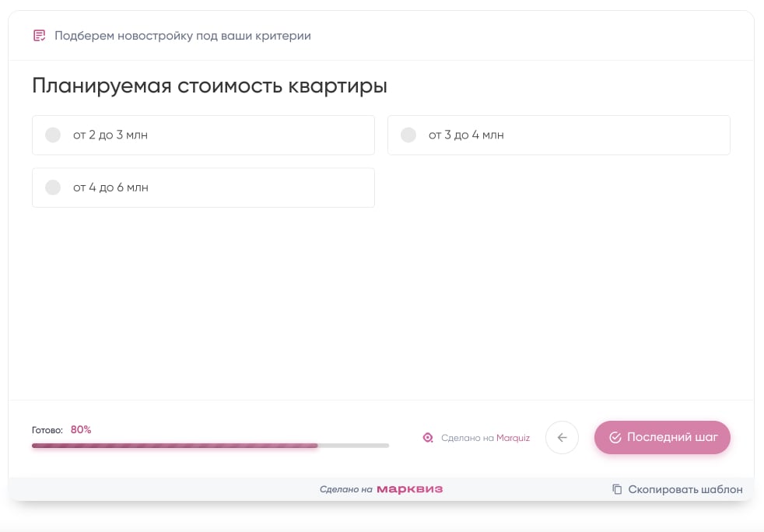Select the radio circle for от 4 до 6 млн
This screenshot has height=532, width=764.
pyautogui.click(x=53, y=187)
